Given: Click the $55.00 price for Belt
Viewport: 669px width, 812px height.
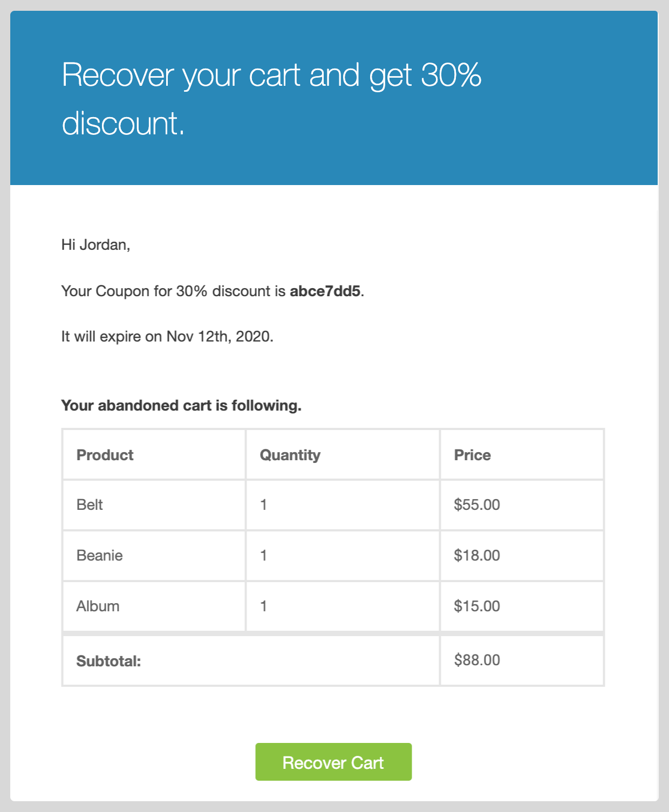Looking at the screenshot, I should (476, 504).
